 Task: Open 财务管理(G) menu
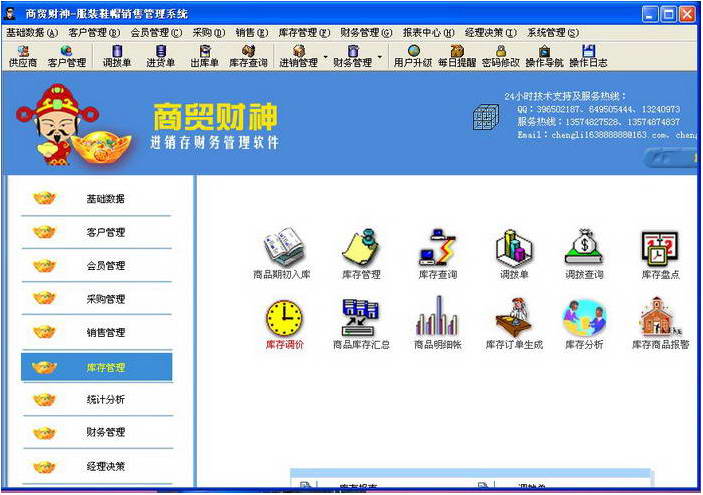pos(366,33)
